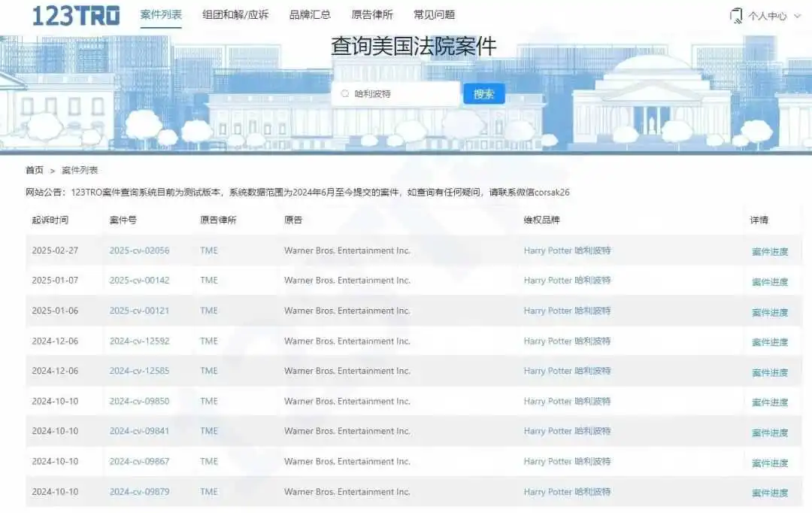The image size is (812, 513).
Task: Click the 维权品牌 column header
Action: (x=541, y=220)
